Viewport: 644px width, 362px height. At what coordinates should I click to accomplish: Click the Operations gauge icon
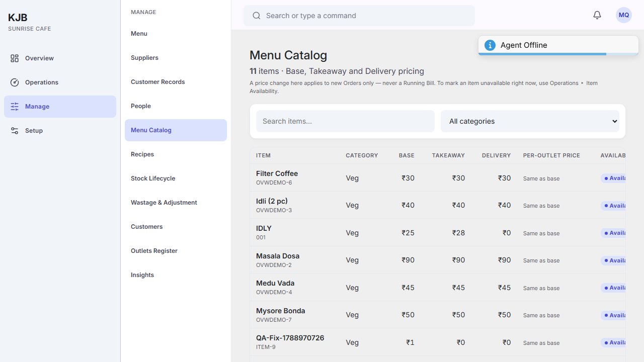15,82
